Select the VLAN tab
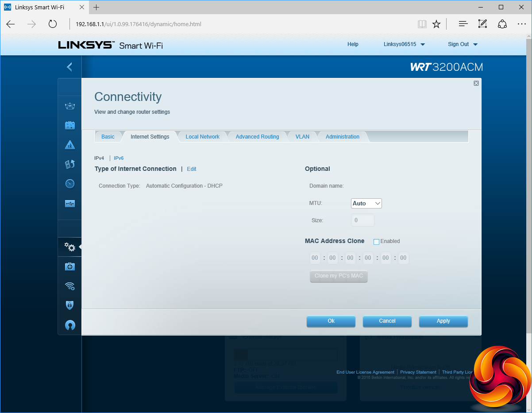 [302, 137]
